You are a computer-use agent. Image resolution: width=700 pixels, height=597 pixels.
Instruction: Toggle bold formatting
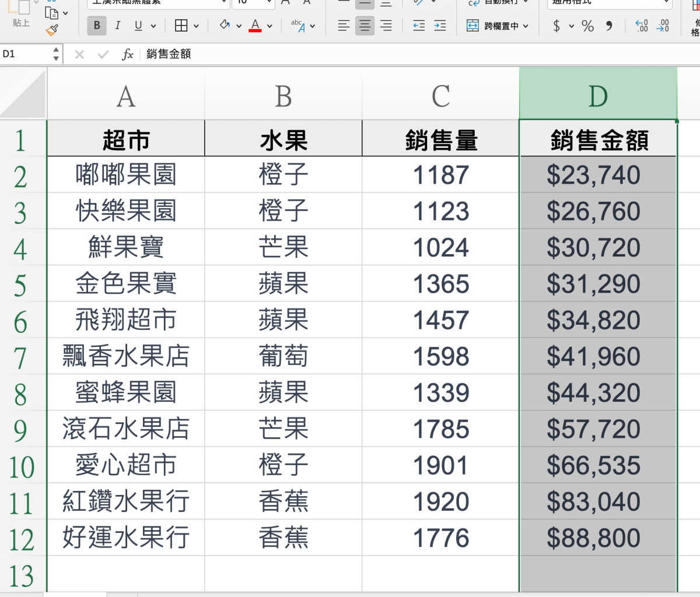click(97, 26)
